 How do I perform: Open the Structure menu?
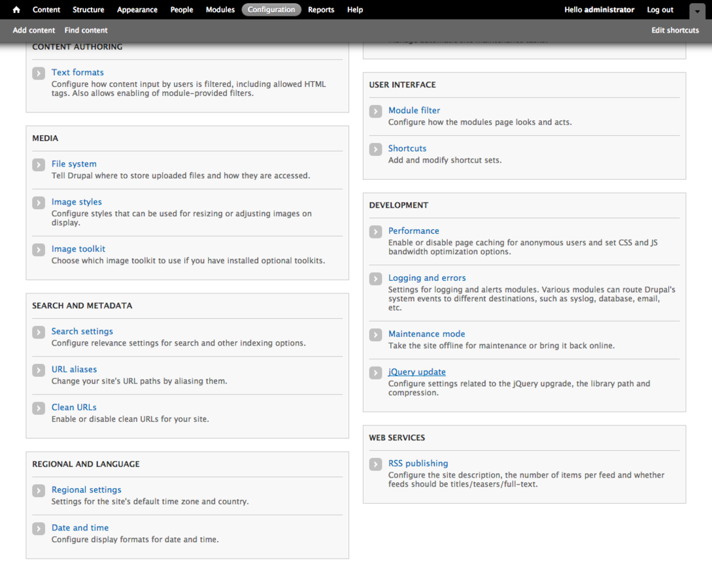88,10
